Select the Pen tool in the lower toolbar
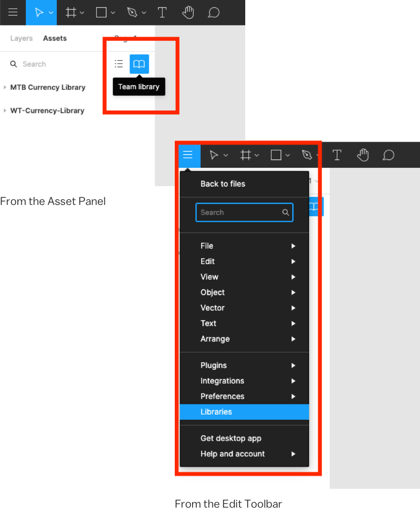 click(307, 155)
